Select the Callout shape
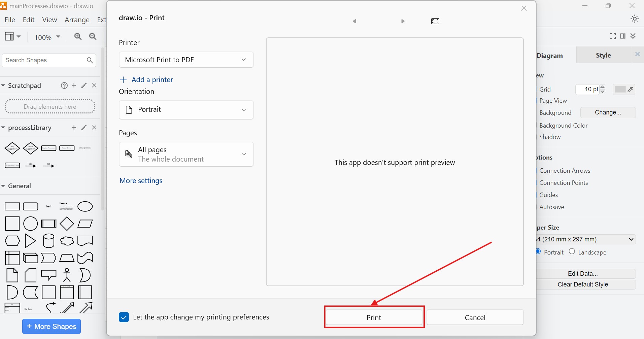 [x=49, y=275]
